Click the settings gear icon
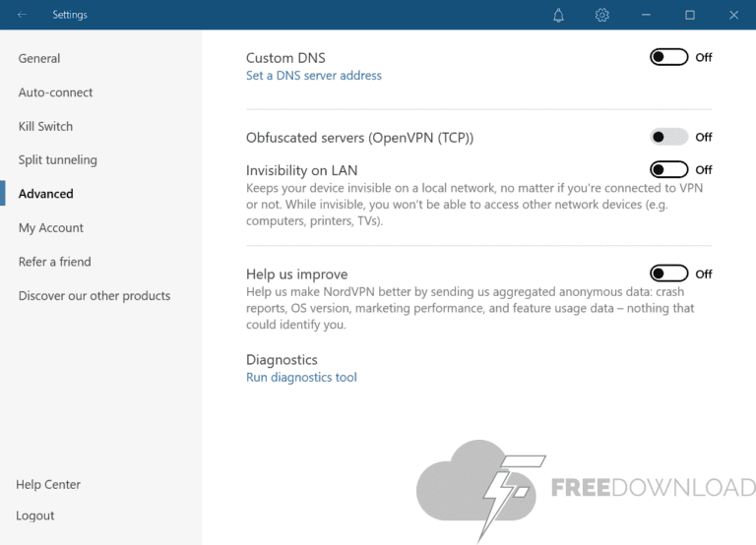The height and width of the screenshot is (545, 756). 601,16
